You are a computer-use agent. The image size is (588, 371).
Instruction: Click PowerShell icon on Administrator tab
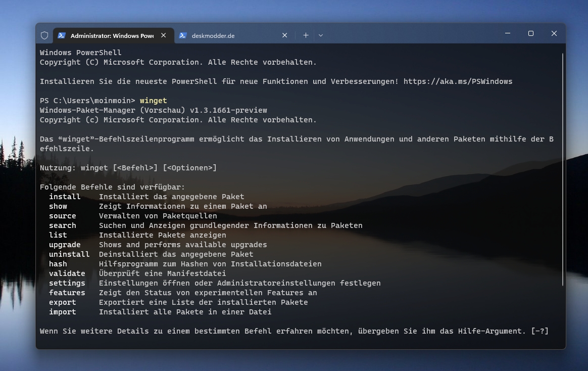[x=62, y=35]
